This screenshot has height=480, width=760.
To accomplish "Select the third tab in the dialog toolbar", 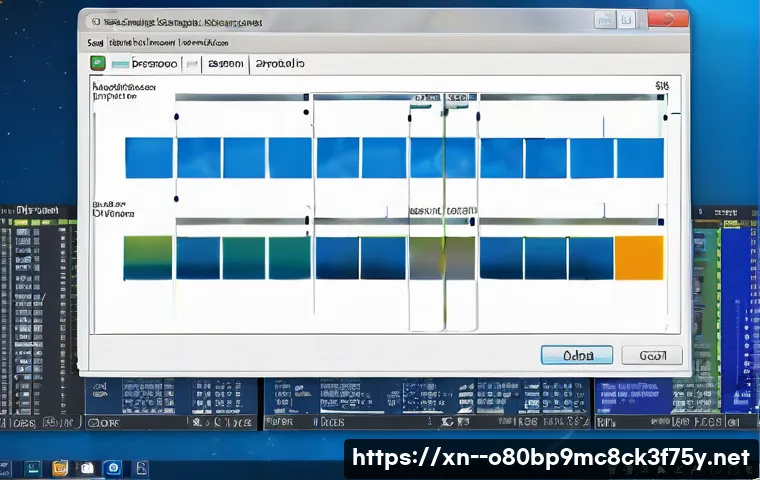I will point(280,63).
